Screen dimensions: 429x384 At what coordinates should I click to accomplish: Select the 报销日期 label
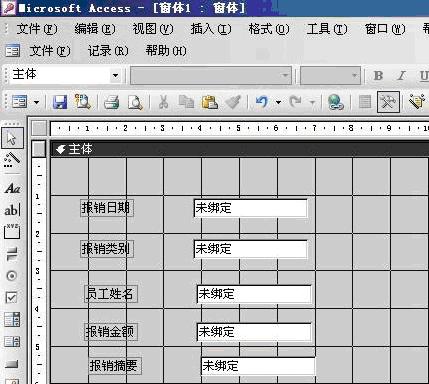(107, 208)
